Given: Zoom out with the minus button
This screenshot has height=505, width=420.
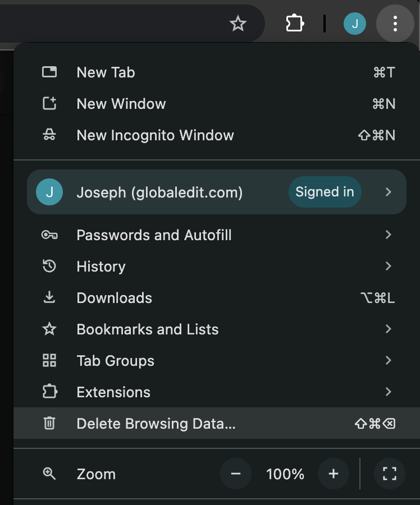Looking at the screenshot, I should point(236,474).
